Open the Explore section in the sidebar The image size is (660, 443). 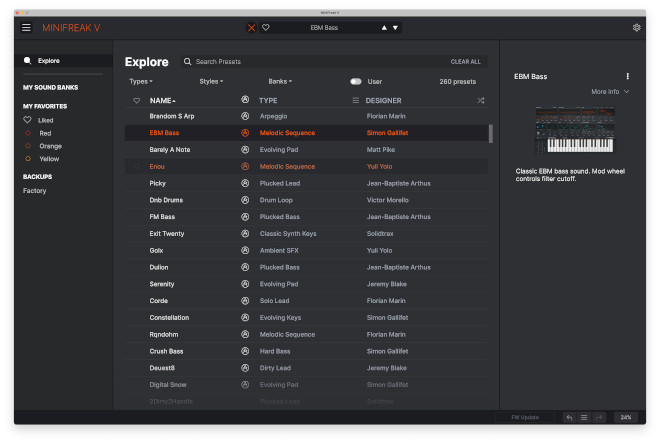click(x=48, y=61)
